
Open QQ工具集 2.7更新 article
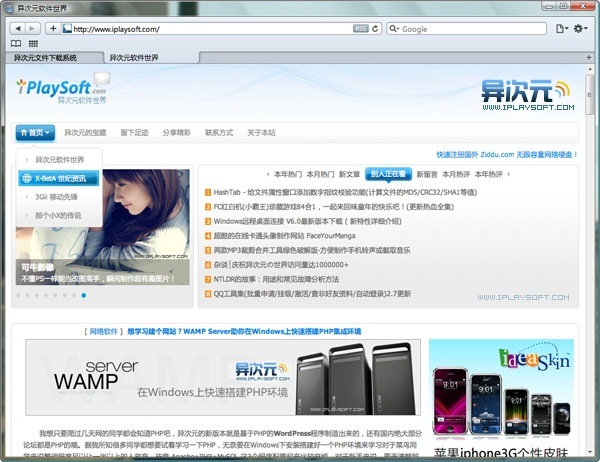coord(312,294)
